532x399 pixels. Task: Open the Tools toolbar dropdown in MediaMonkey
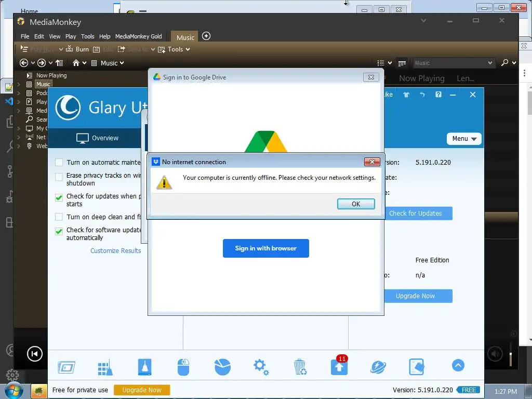(x=174, y=49)
